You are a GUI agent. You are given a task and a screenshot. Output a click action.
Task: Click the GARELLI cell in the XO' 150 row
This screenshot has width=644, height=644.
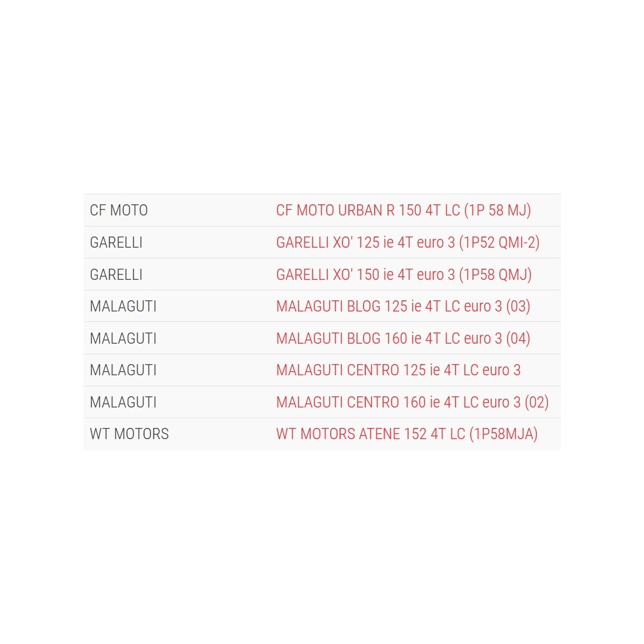116,275
